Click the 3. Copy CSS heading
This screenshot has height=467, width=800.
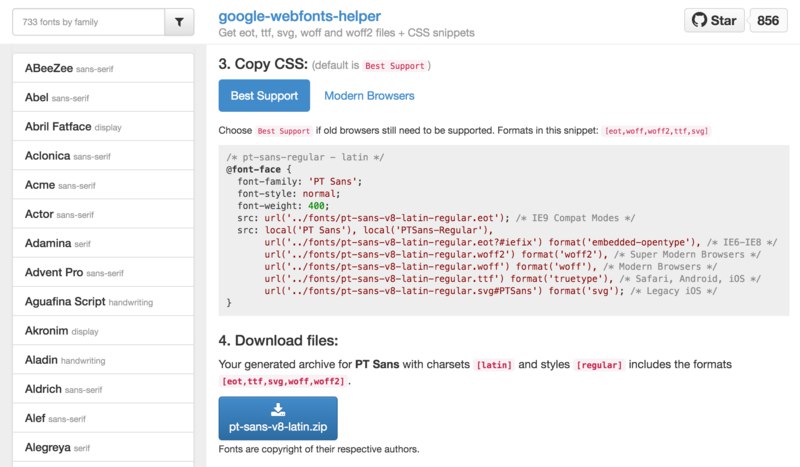pyautogui.click(x=263, y=64)
